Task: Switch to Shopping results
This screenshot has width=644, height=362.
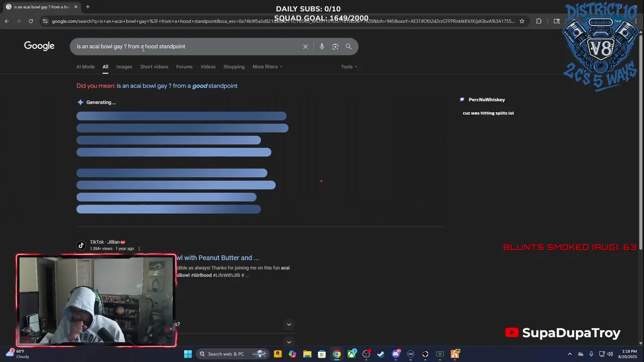Action: 234,66
